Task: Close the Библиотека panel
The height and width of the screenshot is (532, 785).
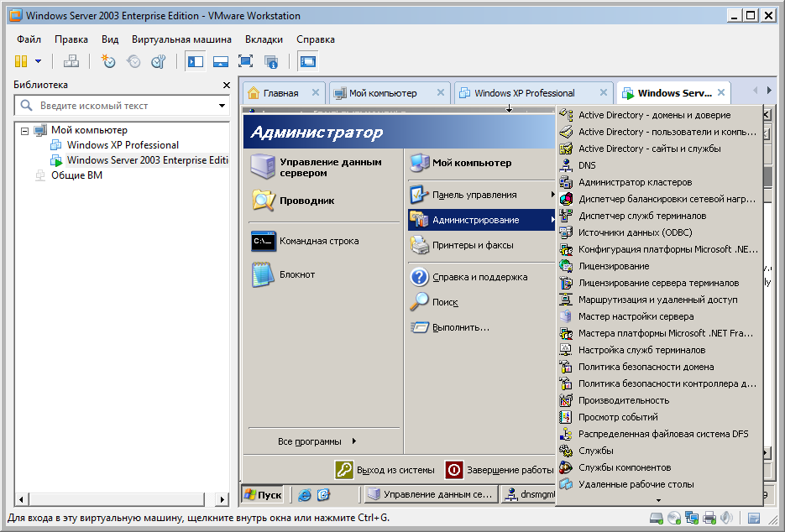Action: point(227,85)
